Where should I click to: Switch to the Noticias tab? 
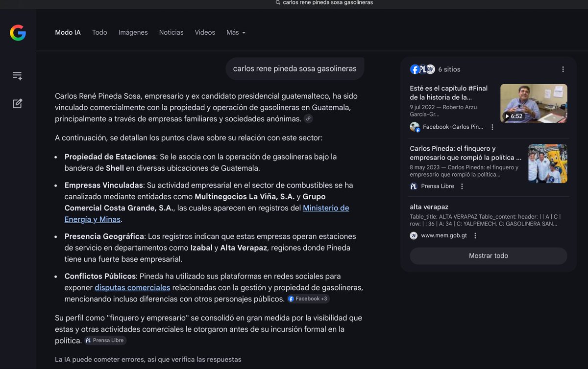pyautogui.click(x=171, y=32)
